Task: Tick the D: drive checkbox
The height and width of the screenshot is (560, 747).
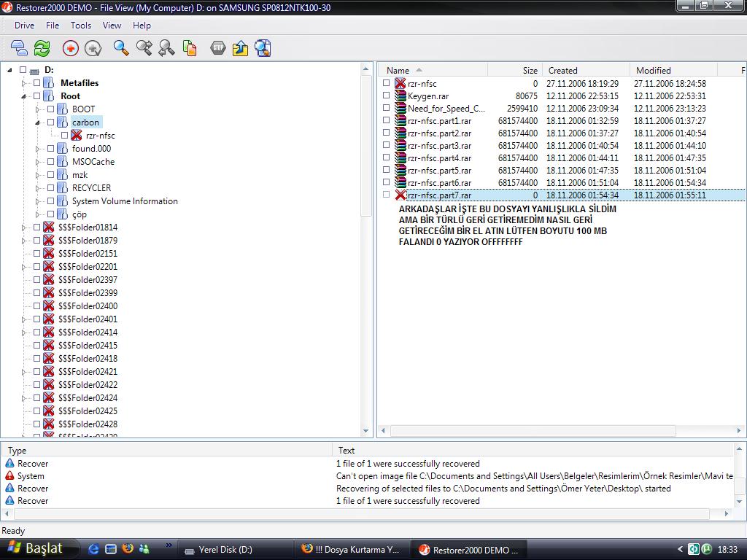Action: point(23,69)
